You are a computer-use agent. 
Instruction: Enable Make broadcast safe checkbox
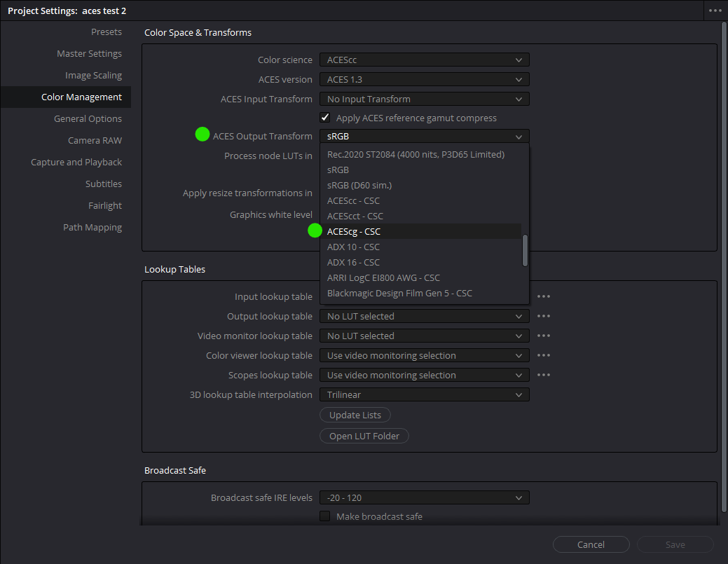pos(325,516)
